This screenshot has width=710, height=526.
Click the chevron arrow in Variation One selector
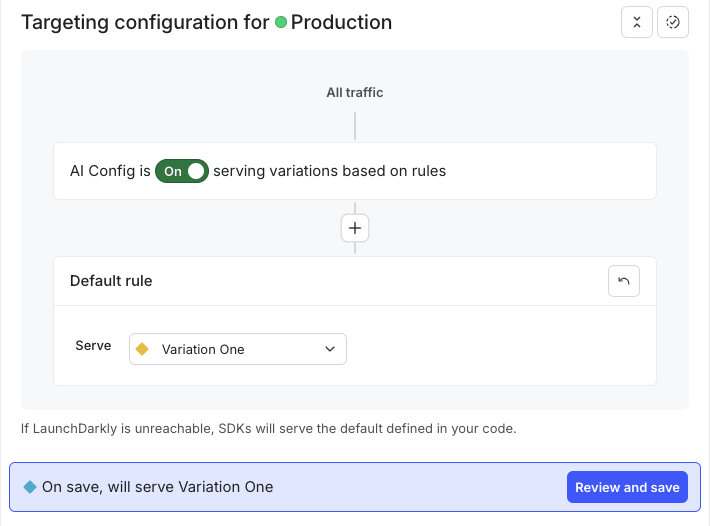(330, 349)
